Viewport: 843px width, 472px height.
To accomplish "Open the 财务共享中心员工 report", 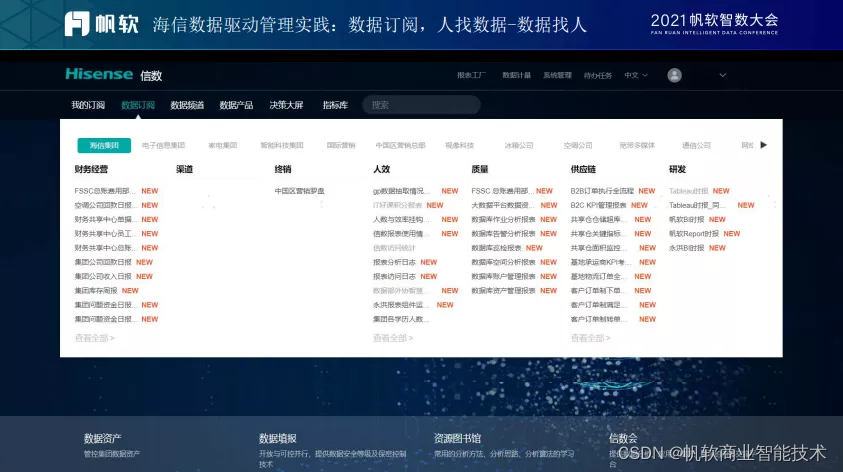I will pos(106,233).
